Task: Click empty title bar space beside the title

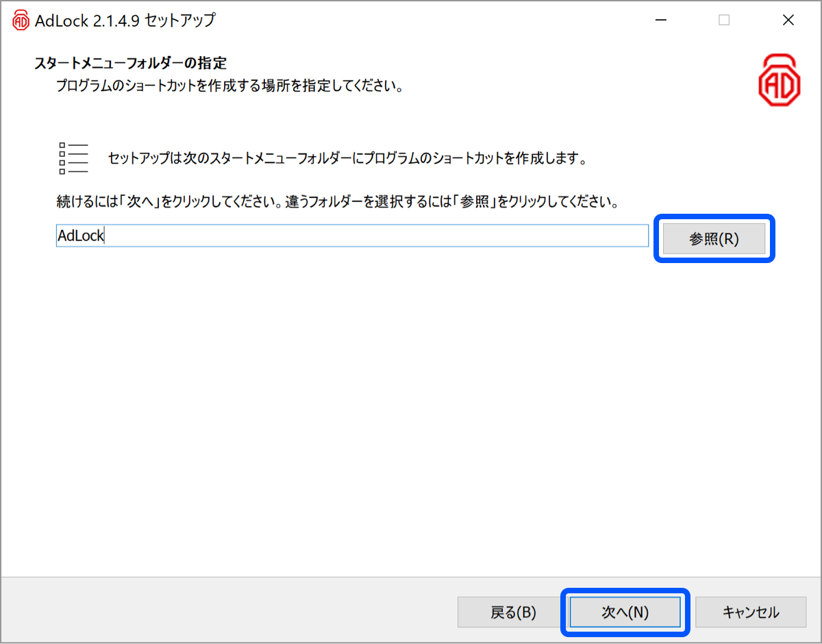Action: [x=425, y=21]
